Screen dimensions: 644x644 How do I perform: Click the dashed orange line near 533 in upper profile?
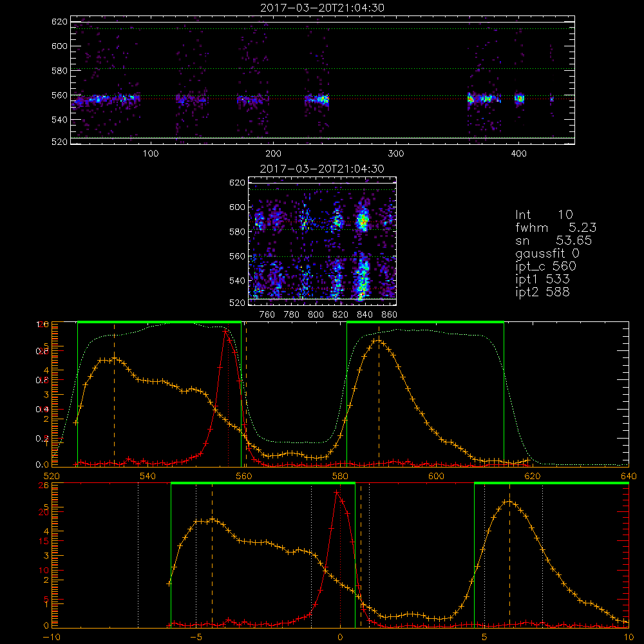coord(114,394)
